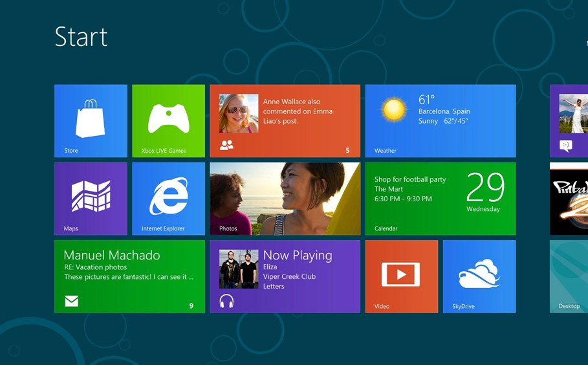
Task: Click 'The Mart' event location text
Action: point(389,189)
